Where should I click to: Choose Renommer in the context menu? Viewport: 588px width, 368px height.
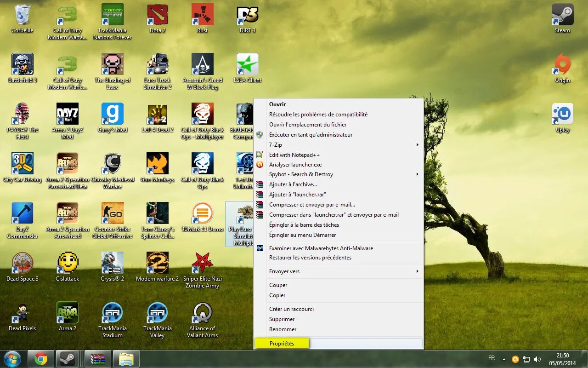coord(338,329)
